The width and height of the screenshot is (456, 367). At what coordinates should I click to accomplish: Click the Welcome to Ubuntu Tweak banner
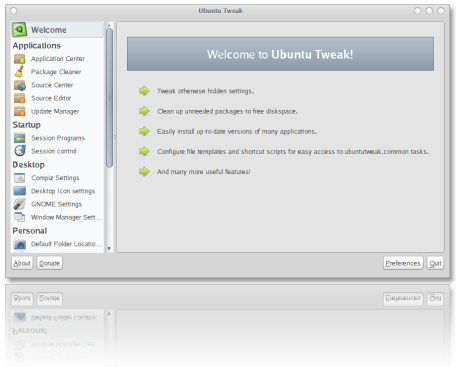(280, 54)
